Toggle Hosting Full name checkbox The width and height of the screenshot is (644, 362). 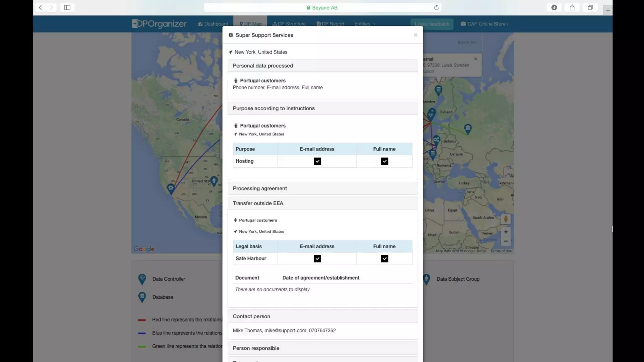pyautogui.click(x=384, y=161)
